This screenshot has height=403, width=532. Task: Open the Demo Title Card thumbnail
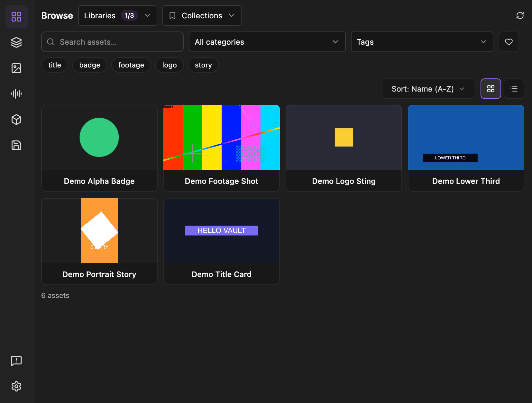222,231
